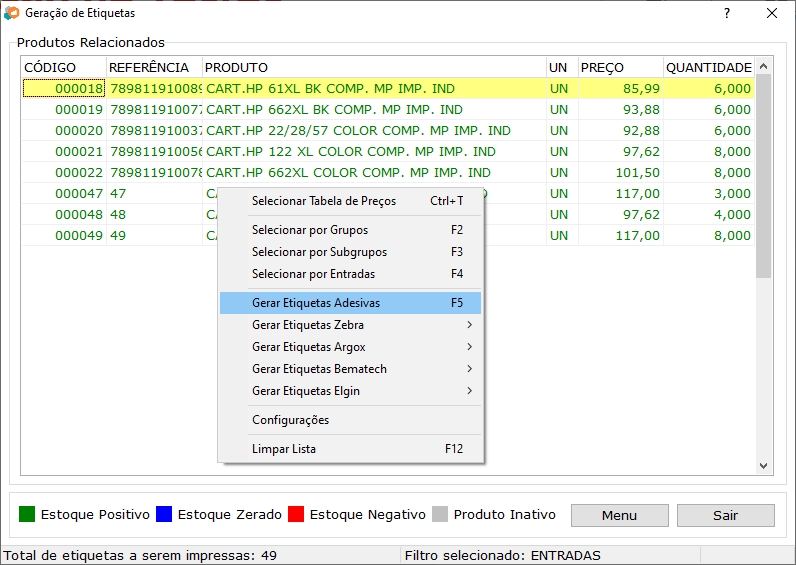Click the Sair button
The width and height of the screenshot is (796, 565).
point(725,515)
